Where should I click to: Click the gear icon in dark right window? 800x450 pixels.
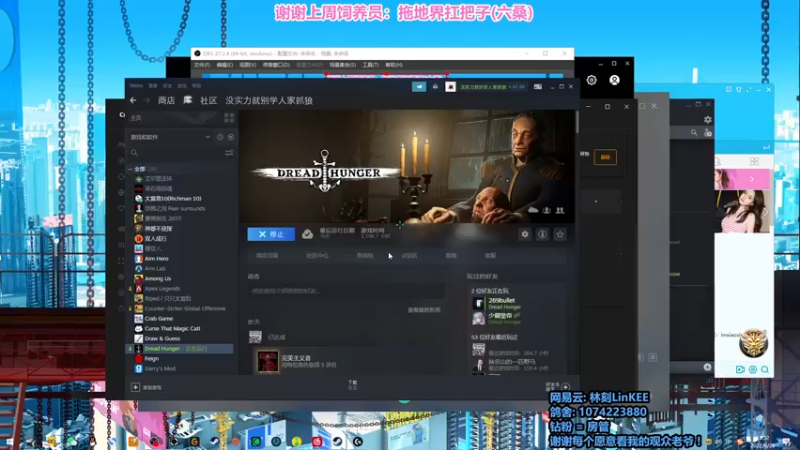[x=708, y=119]
